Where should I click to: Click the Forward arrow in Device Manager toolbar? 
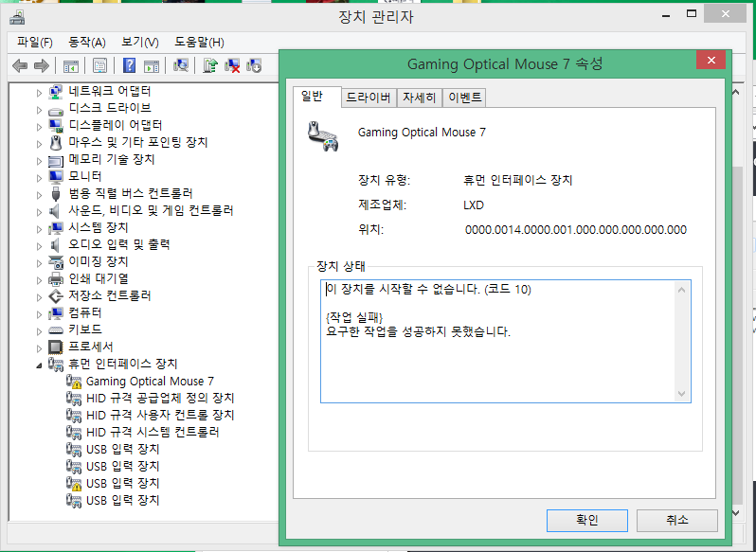pyautogui.click(x=42, y=65)
